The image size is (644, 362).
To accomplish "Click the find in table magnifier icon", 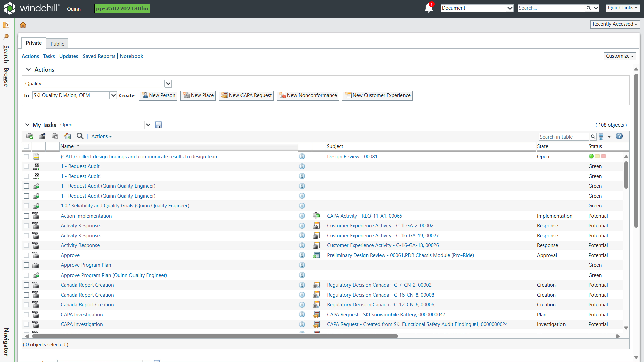I will click(80, 136).
